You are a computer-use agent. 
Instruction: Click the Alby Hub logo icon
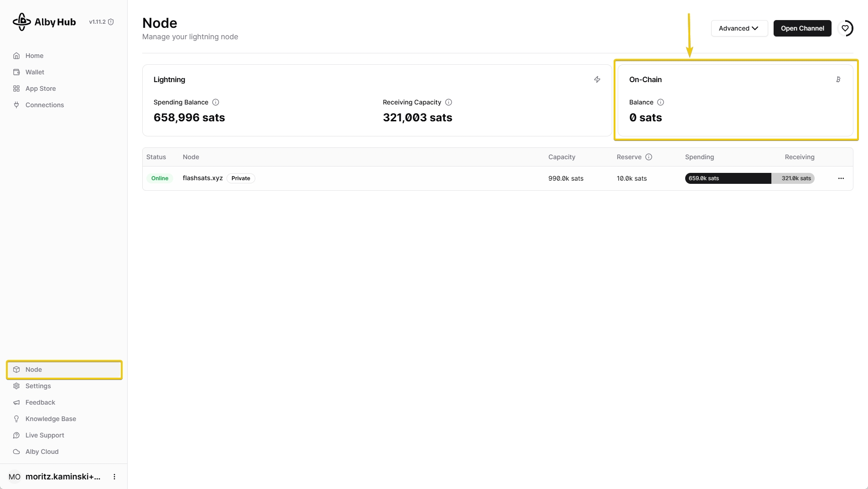[x=21, y=22]
